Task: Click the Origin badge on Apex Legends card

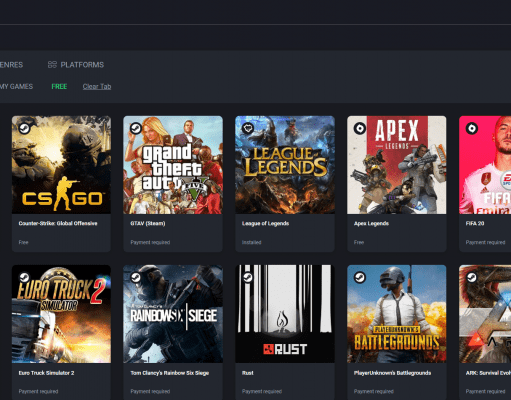Action: pyautogui.click(x=360, y=128)
